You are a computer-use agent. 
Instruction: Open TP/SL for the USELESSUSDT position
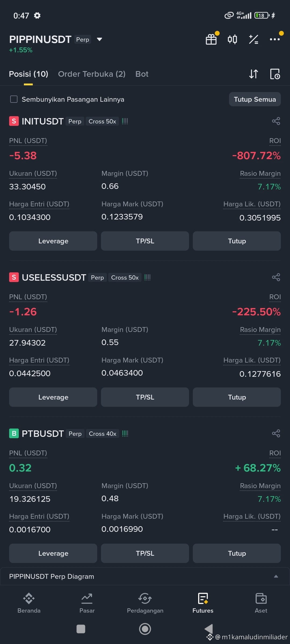click(x=145, y=397)
